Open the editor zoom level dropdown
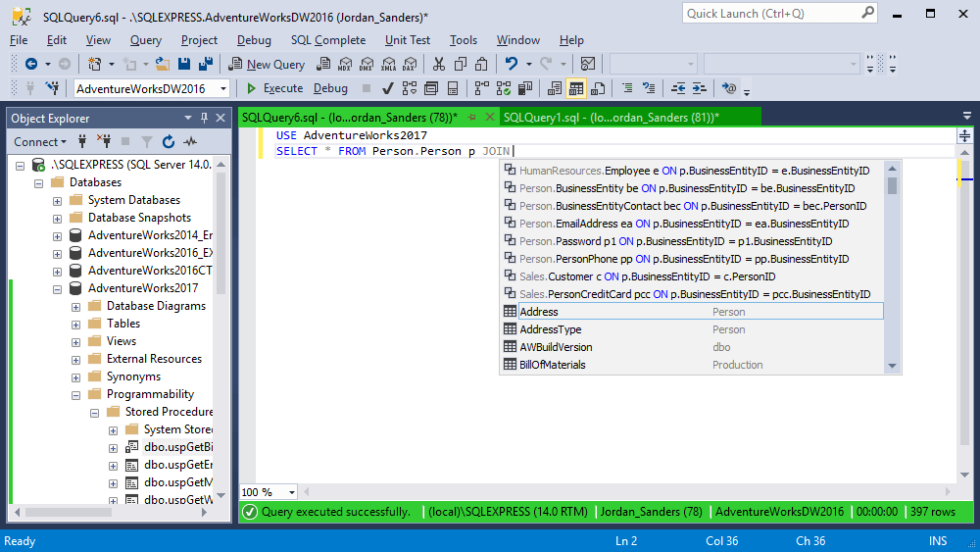 (293, 492)
